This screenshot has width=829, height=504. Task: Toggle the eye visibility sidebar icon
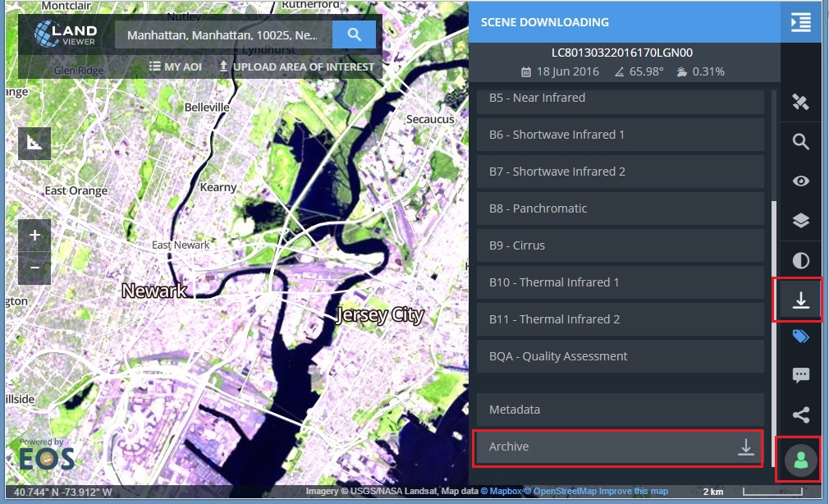pos(800,181)
